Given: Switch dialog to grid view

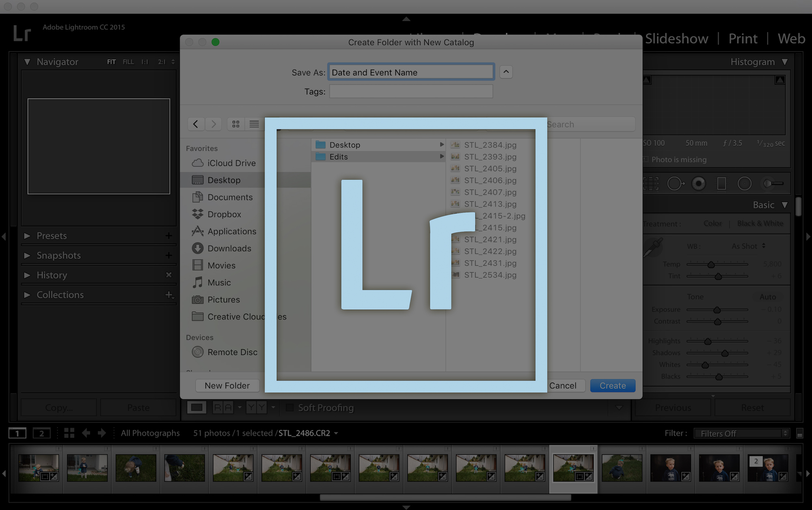Looking at the screenshot, I should [x=235, y=124].
